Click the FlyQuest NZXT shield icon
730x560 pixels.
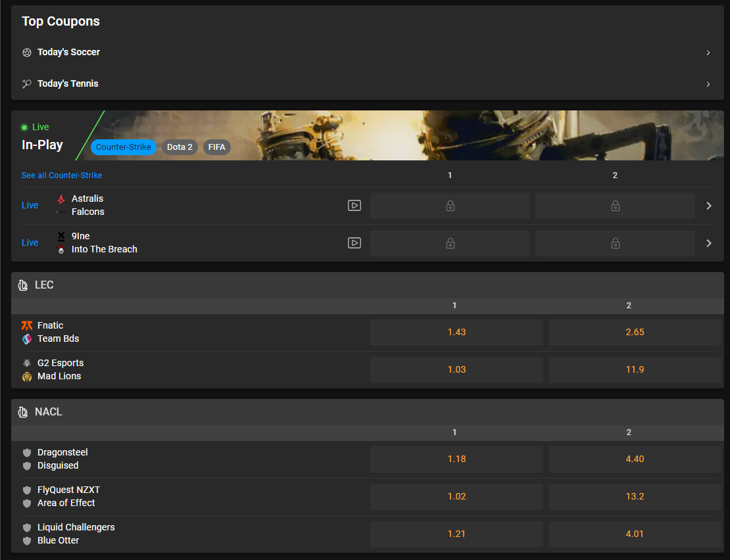[x=27, y=490]
